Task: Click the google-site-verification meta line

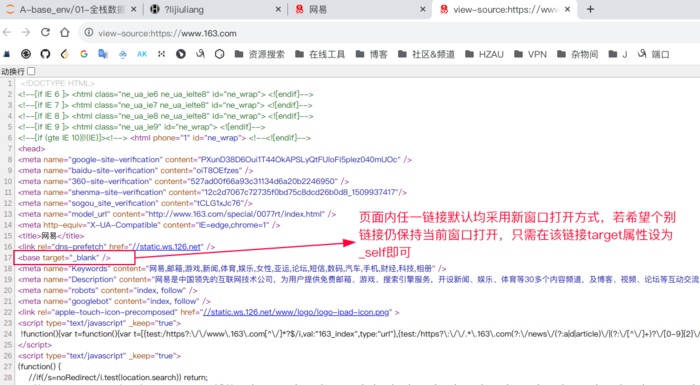Action: 215,159
